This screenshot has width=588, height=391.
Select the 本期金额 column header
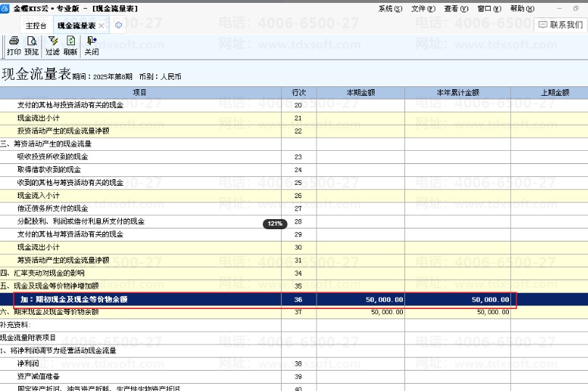tap(361, 92)
